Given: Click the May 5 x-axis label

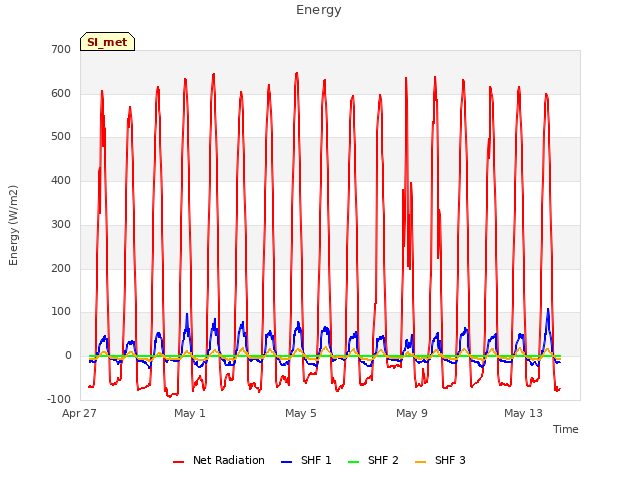Looking at the screenshot, I should (x=301, y=413).
